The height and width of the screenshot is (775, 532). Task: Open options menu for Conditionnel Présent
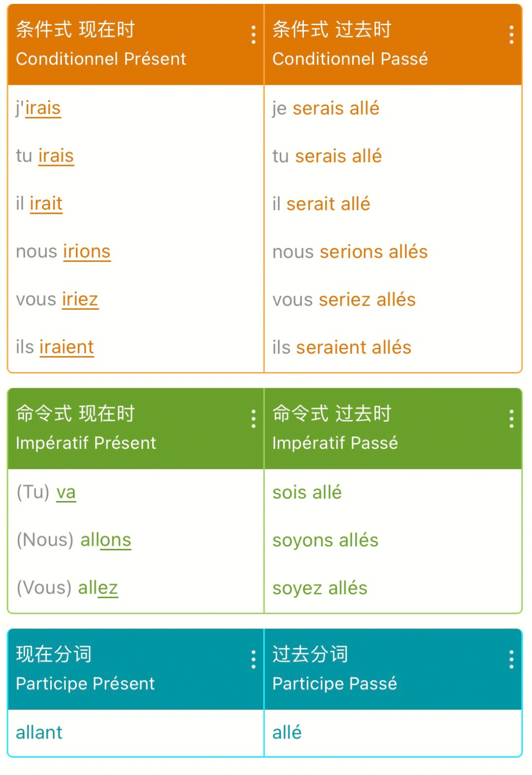pyautogui.click(x=253, y=35)
